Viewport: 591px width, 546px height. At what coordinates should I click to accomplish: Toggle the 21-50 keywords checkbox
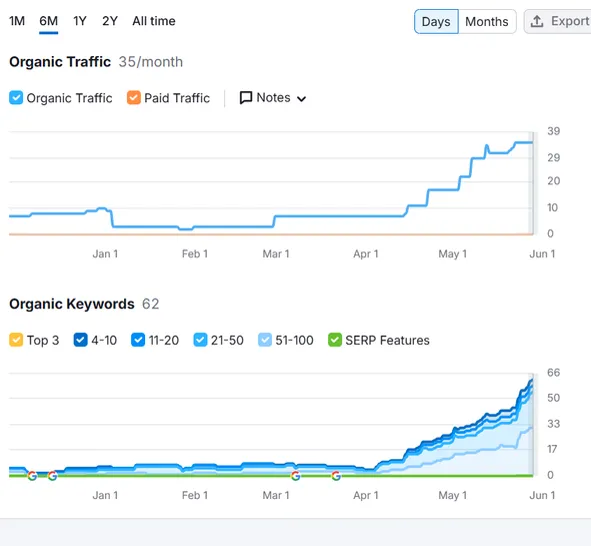point(200,340)
